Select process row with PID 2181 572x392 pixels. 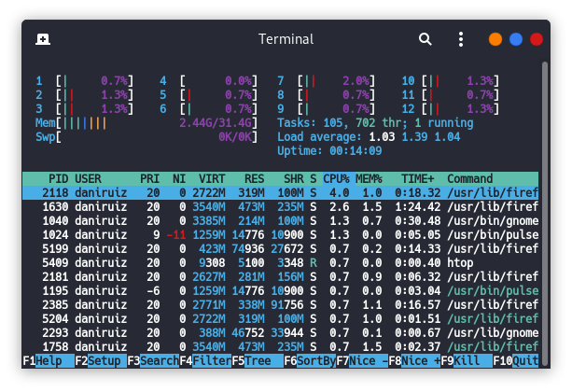click(x=280, y=276)
